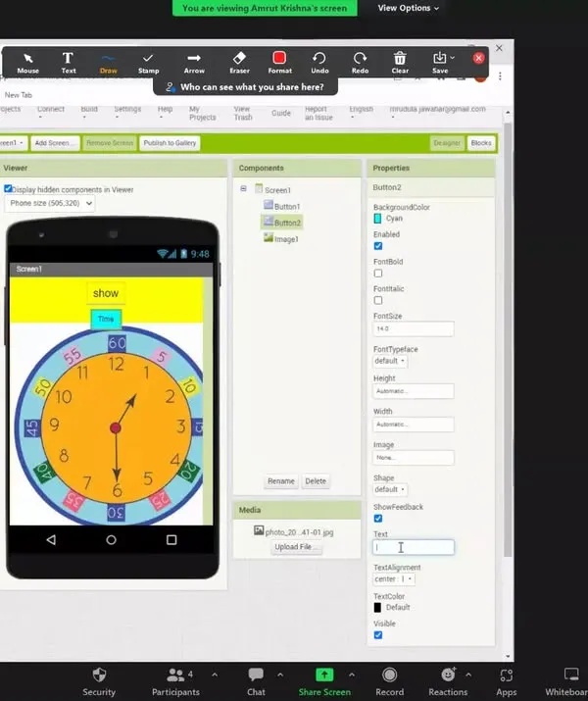Expand the Share Screen caret options
This screenshot has height=701, width=588.
click(352, 675)
